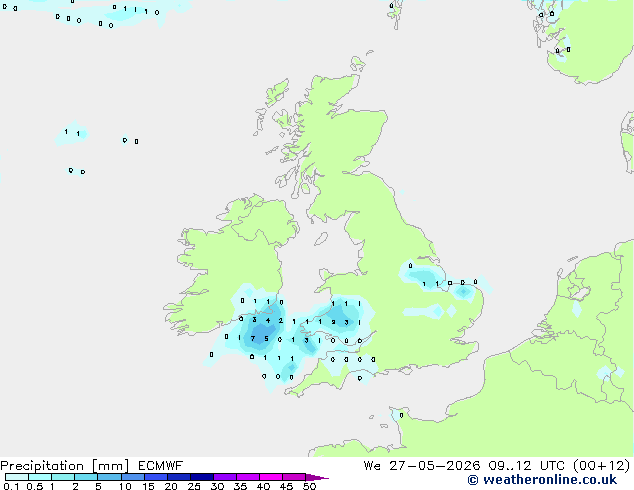The width and height of the screenshot is (634, 490).
Task: Click the ECMWF model label
Action: coord(161,466)
